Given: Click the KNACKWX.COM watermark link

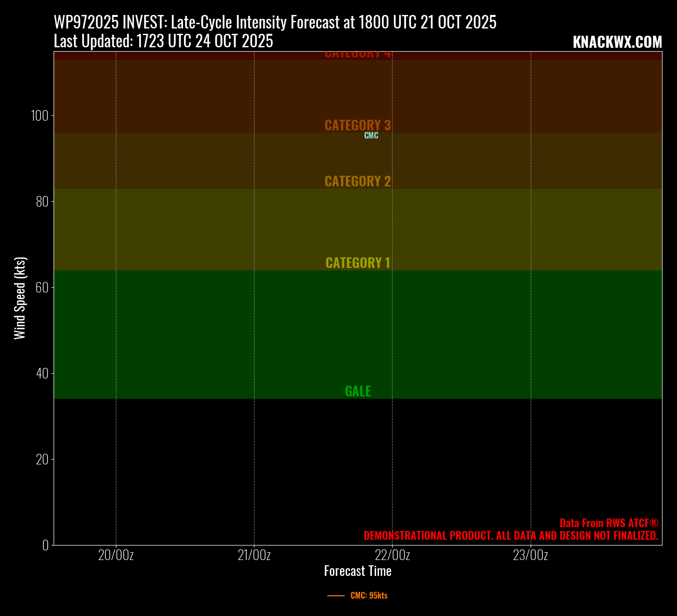Looking at the screenshot, I should [x=617, y=42].
